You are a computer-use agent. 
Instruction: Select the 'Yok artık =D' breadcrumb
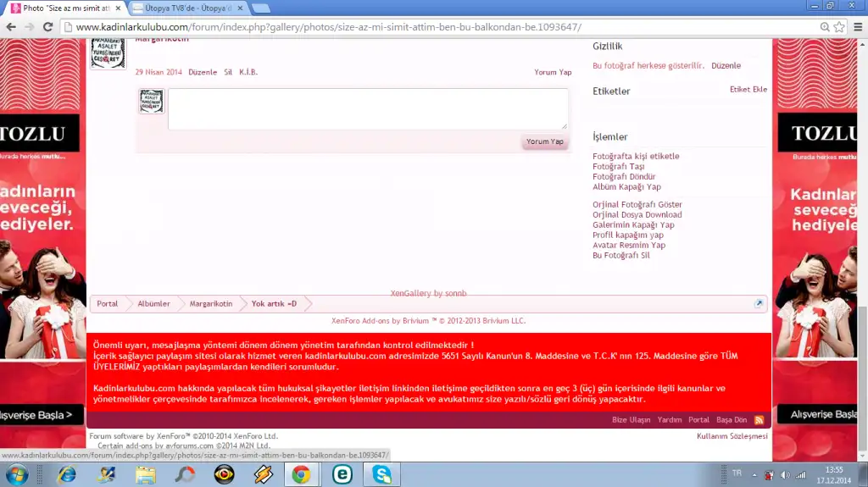pos(274,304)
